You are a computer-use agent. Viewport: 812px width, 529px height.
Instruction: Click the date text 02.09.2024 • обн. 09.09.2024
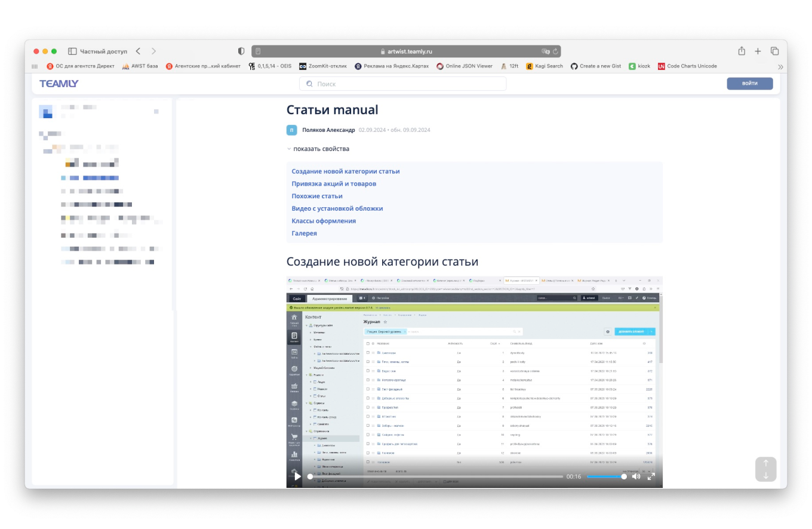(394, 130)
